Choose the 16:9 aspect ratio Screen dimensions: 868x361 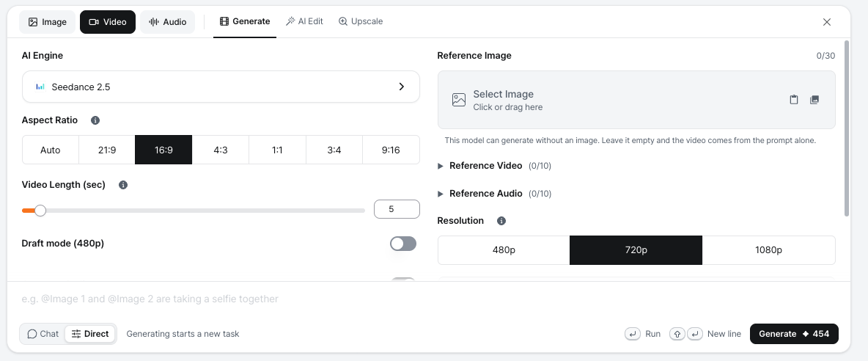pyautogui.click(x=164, y=150)
